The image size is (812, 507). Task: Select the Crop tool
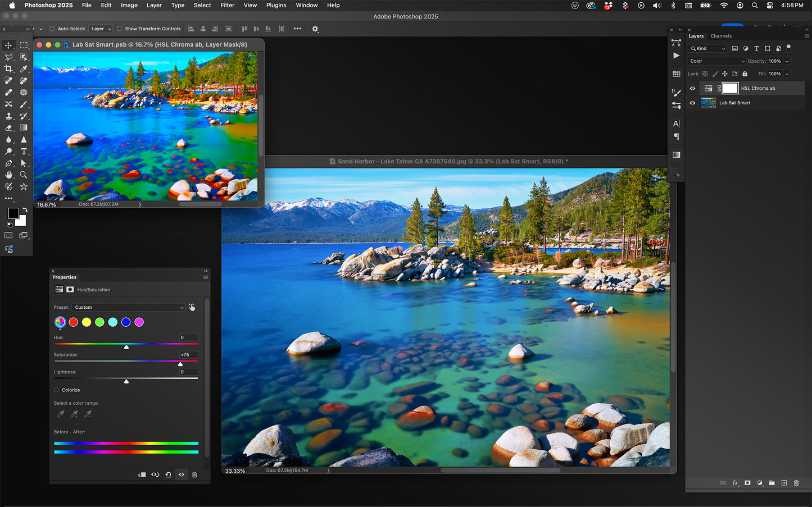click(x=8, y=69)
